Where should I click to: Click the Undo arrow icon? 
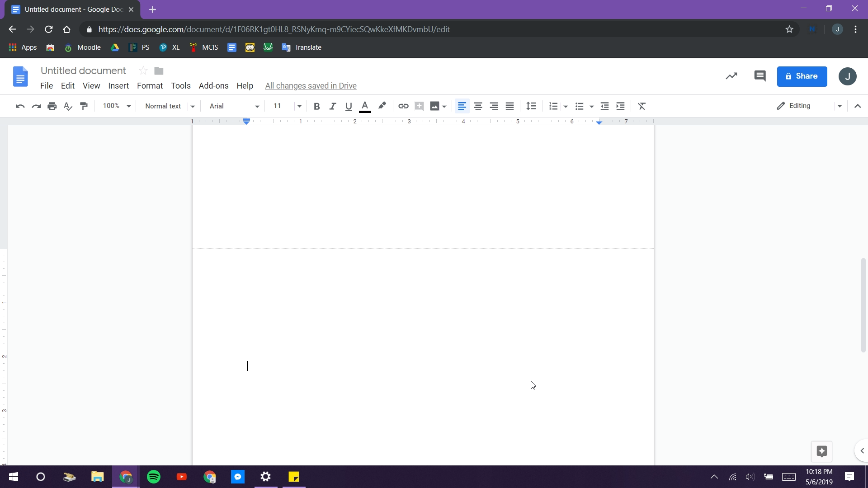[x=20, y=106]
